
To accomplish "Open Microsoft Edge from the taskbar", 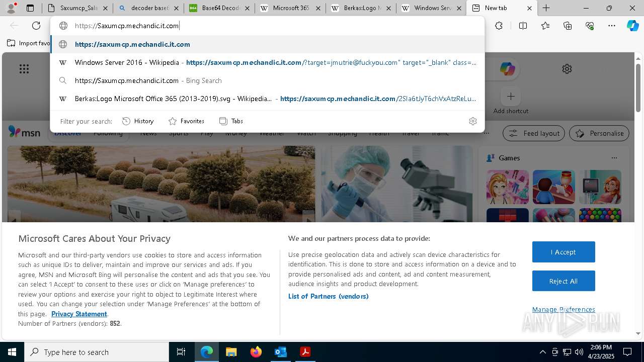I will point(207,352).
